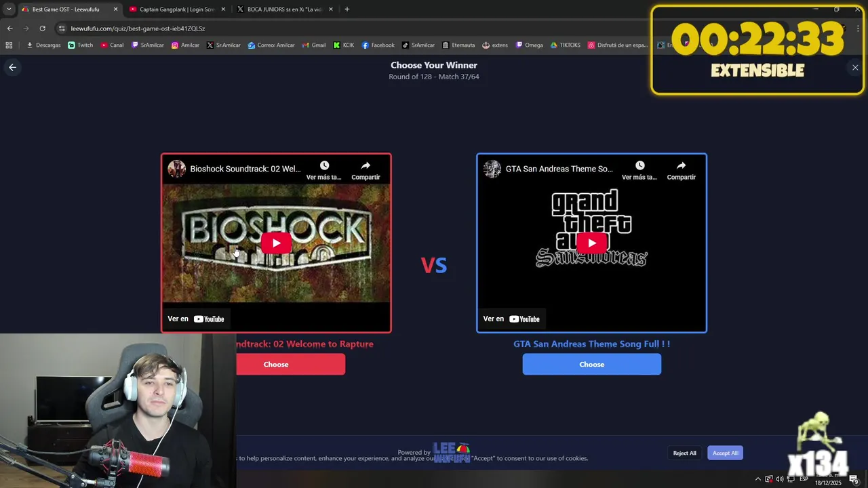
Task: Play the Bioshock soundtrack video
Action: pos(276,243)
